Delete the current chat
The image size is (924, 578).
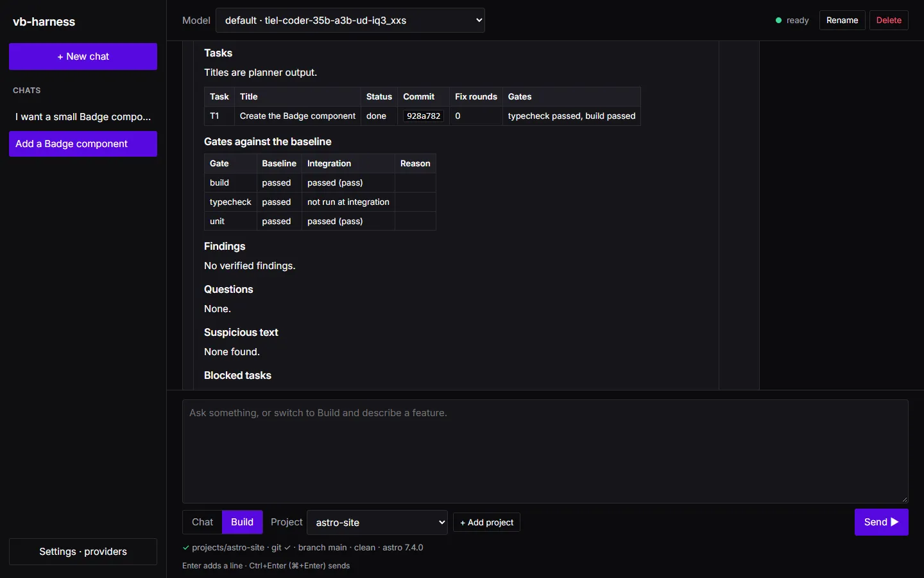[x=889, y=21]
